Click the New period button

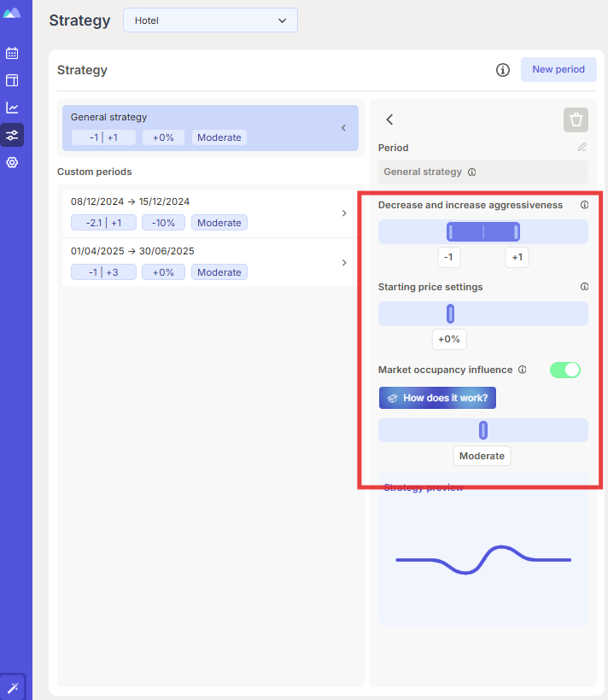pyautogui.click(x=558, y=70)
